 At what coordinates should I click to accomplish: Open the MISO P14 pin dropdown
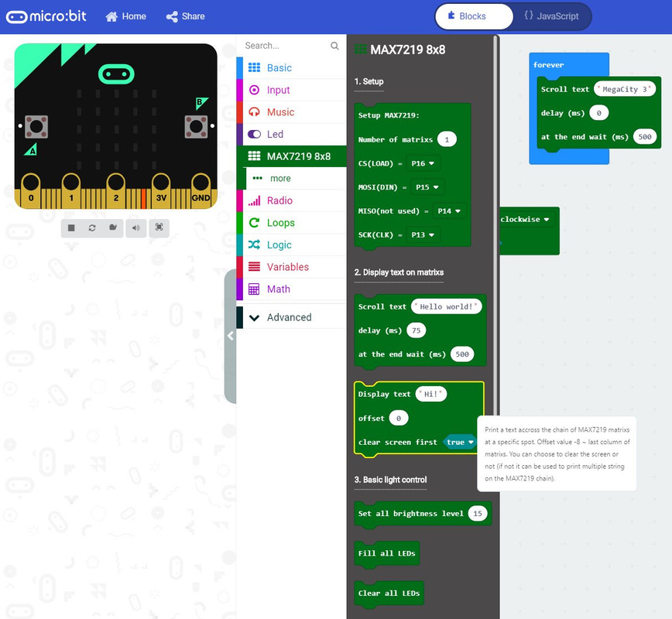point(449,211)
